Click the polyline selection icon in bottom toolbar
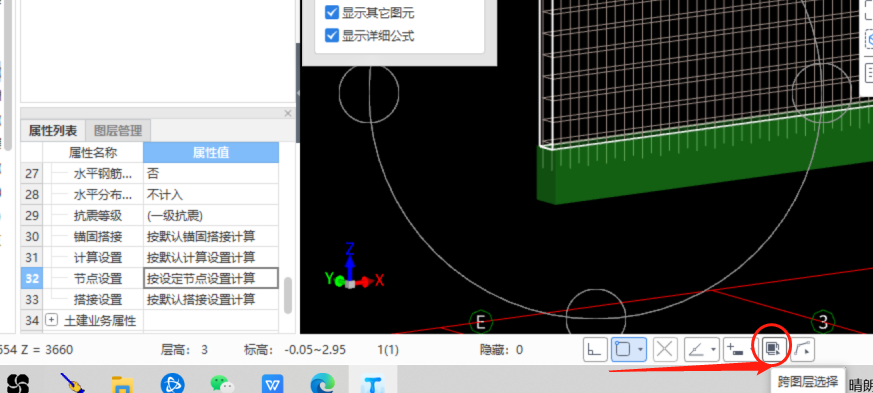873x393 pixels. coord(803,350)
